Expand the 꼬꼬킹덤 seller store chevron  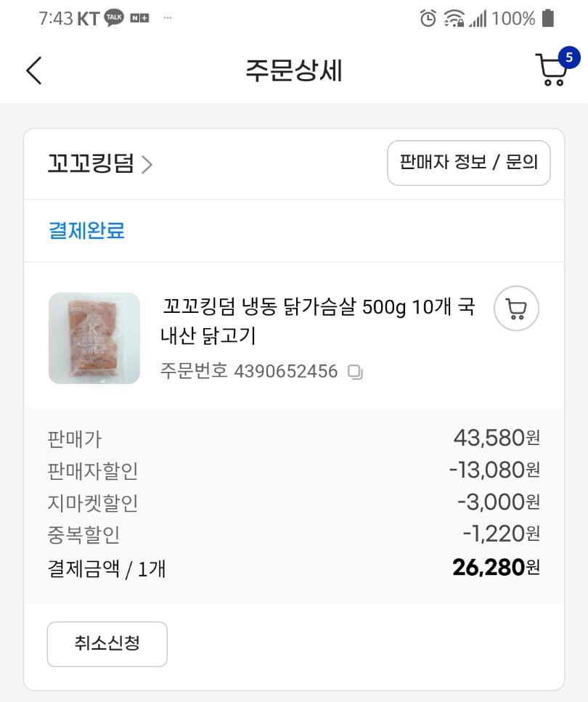(x=147, y=165)
